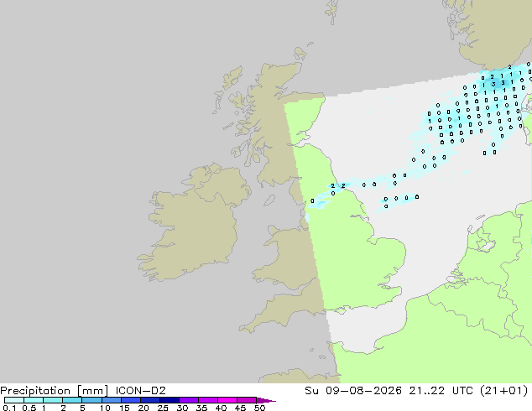This screenshot has width=532, height=411.
Task: Click the lightest cyan 0.1 legend swatch
Action: [14, 400]
